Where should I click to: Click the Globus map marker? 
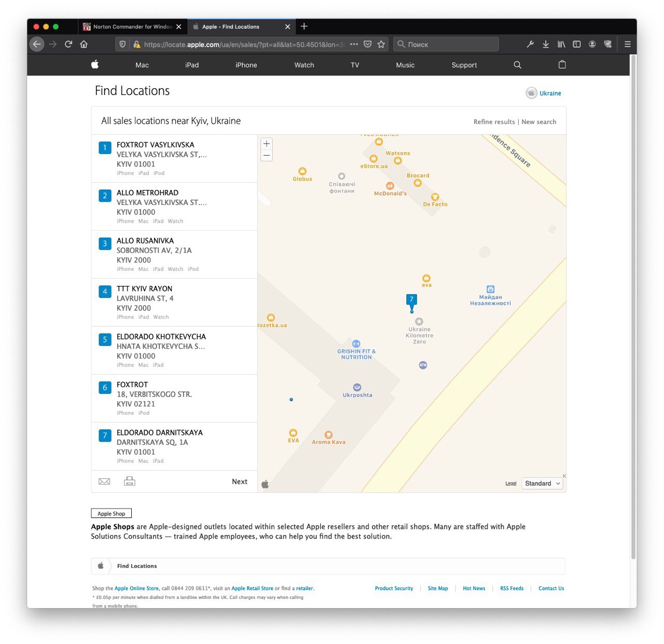(302, 171)
